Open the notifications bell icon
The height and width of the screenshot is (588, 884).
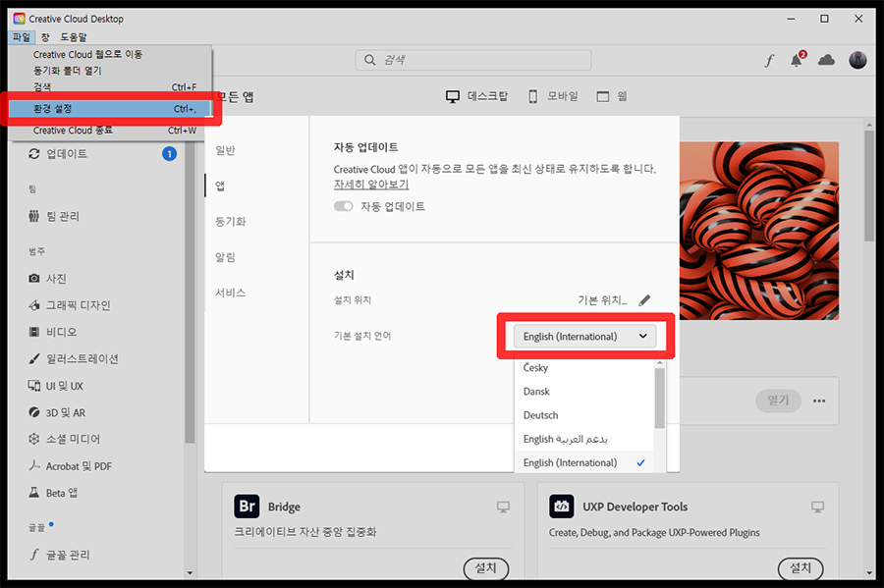pos(798,60)
